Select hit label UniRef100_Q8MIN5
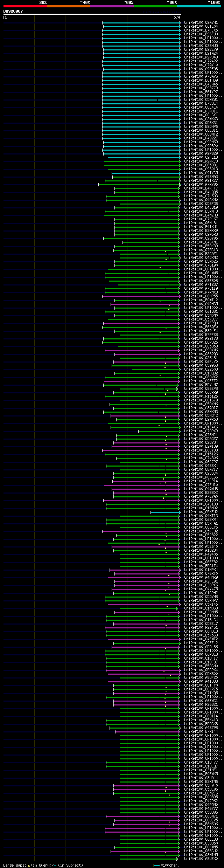224x868 pixels. pos(201,855)
